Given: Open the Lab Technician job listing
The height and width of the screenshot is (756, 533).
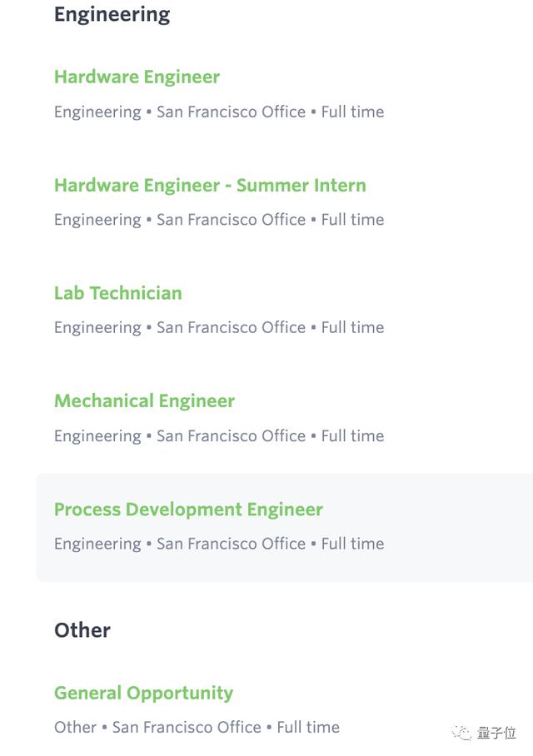Looking at the screenshot, I should [118, 293].
